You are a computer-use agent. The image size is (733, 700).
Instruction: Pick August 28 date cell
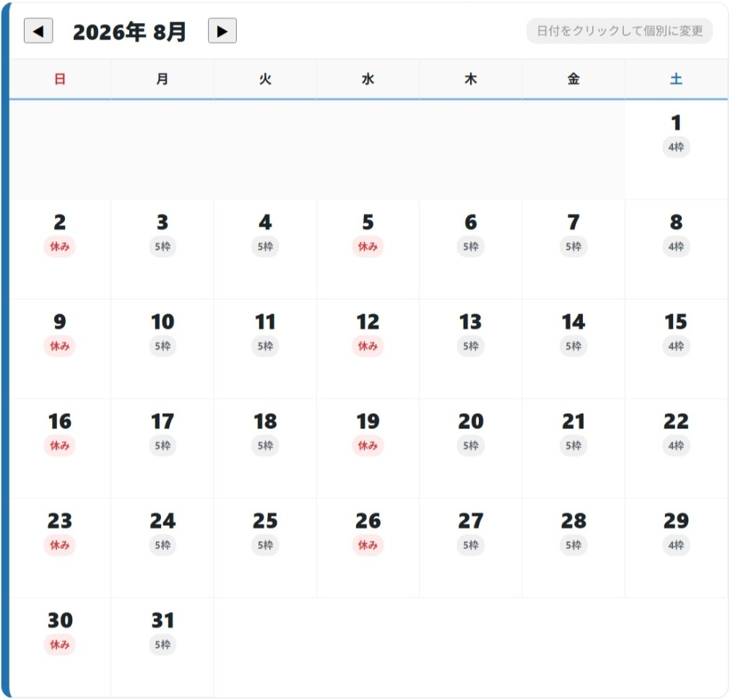573,548
